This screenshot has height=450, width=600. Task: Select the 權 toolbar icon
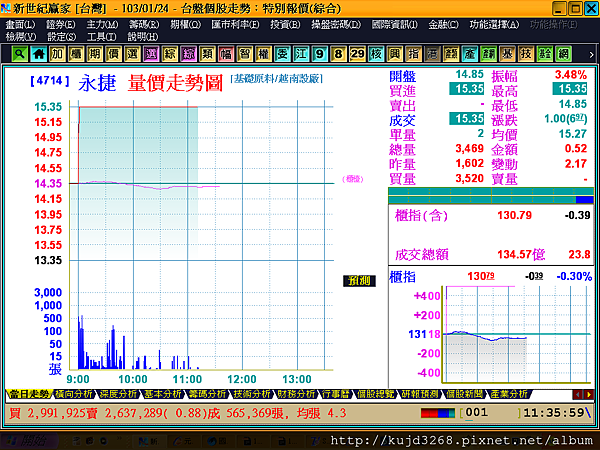[263, 54]
